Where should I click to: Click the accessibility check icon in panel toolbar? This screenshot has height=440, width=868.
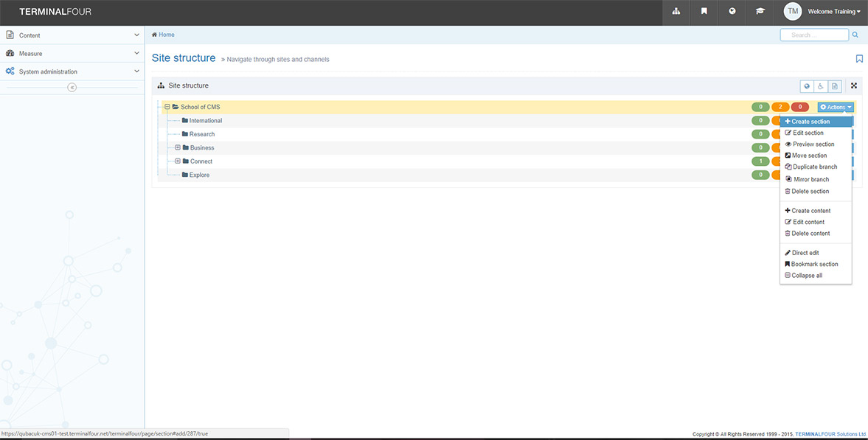pos(820,85)
